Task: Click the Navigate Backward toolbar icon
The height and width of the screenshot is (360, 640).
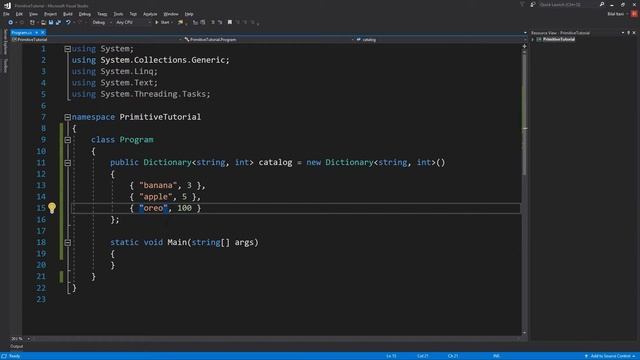Action: (x=11, y=22)
